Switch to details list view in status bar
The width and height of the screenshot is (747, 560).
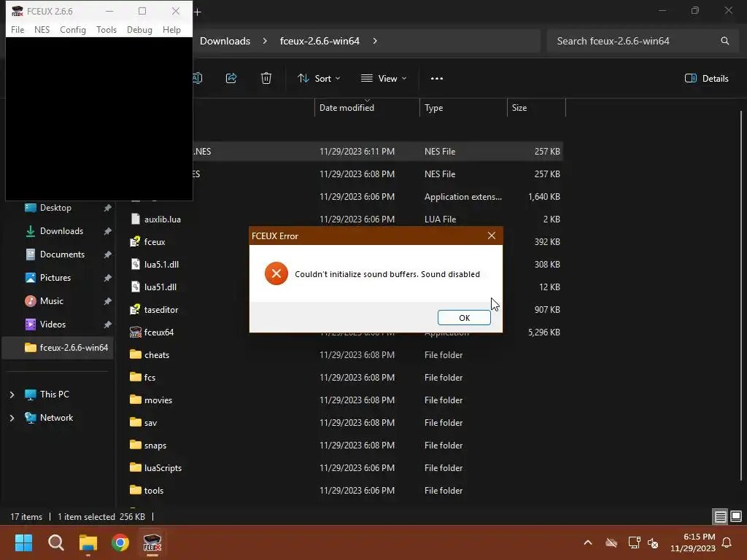[720, 516]
